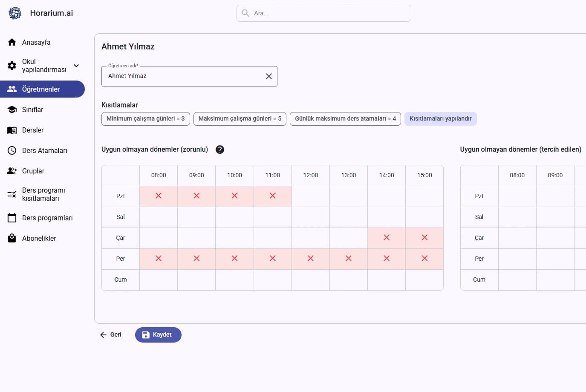586x392 pixels.
Task: Expand the Okul yapılandırması chevron
Action: (x=76, y=66)
